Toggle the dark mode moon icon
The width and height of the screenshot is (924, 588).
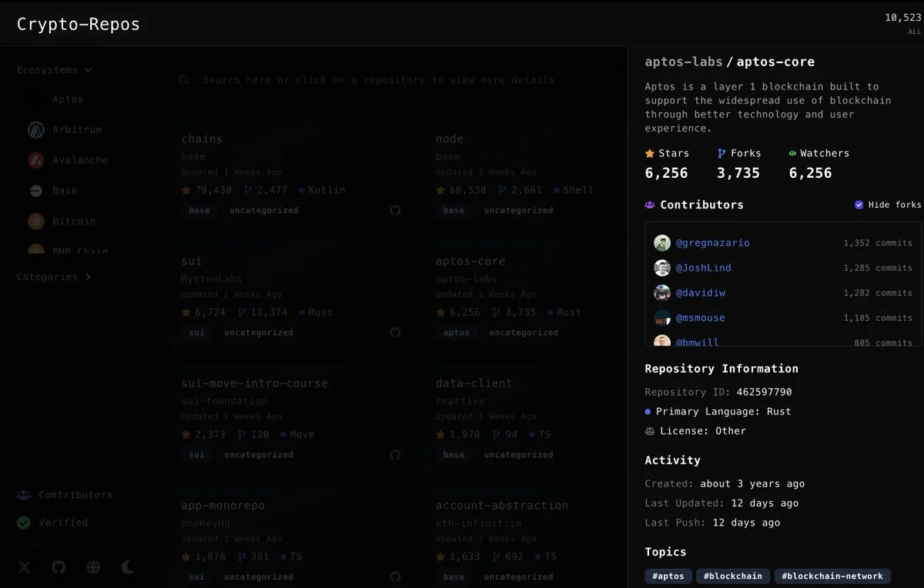pos(127,567)
